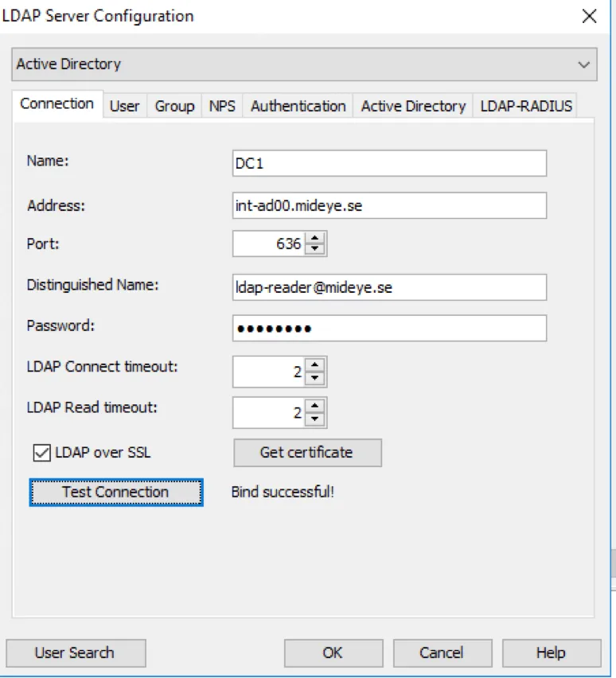Viewport: 616px width, 678px height.
Task: Switch to the User tab
Action: pyautogui.click(x=125, y=105)
